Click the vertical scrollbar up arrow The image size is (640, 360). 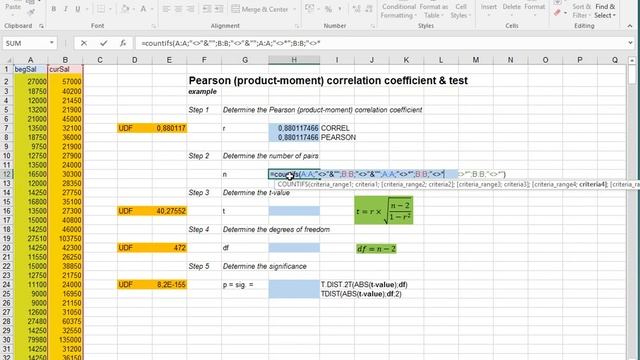tap(632, 60)
